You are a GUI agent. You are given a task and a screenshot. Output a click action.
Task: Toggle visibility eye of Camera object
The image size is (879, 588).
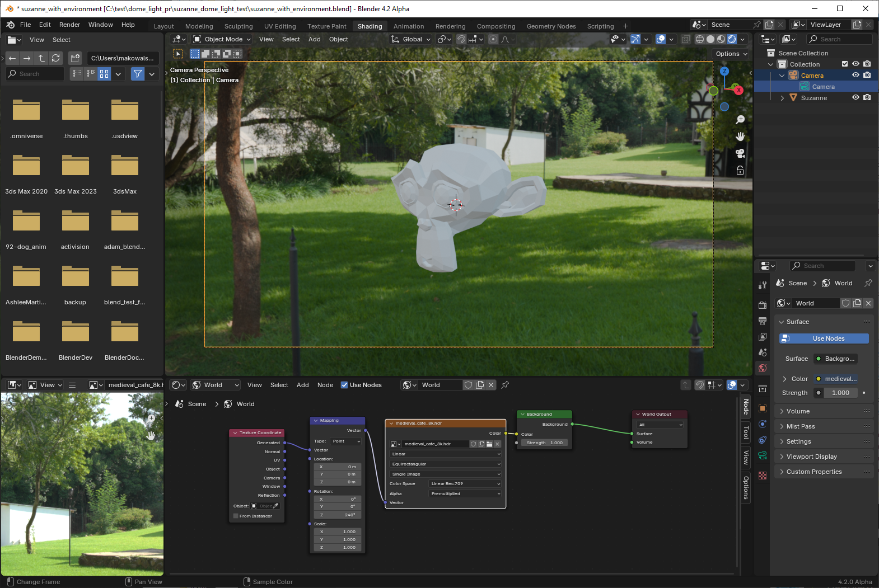point(855,75)
